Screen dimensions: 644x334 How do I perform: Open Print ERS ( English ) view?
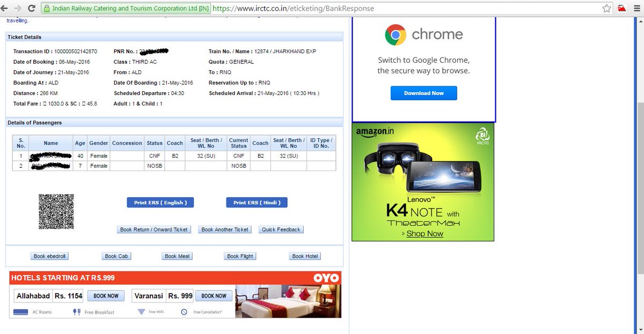[x=160, y=202]
